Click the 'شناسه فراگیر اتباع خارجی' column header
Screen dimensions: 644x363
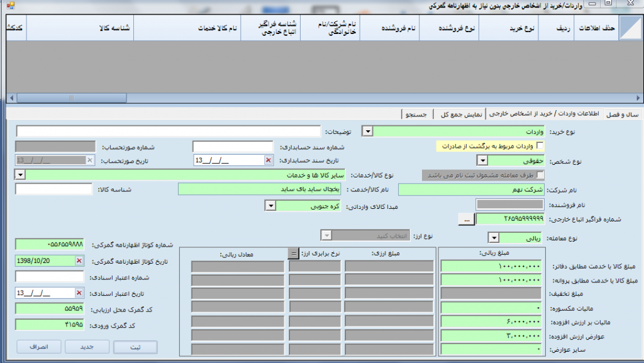(x=270, y=28)
